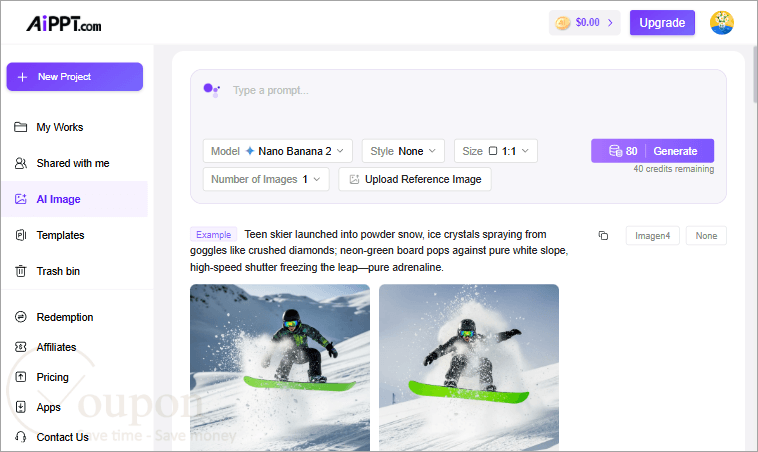Open the gold coin balance icon

click(563, 23)
